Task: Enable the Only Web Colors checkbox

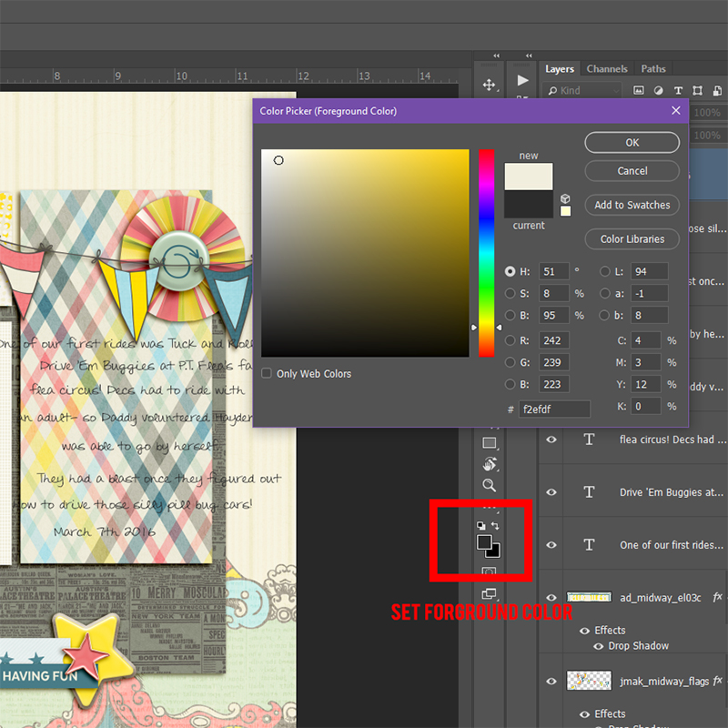Action: click(x=267, y=373)
